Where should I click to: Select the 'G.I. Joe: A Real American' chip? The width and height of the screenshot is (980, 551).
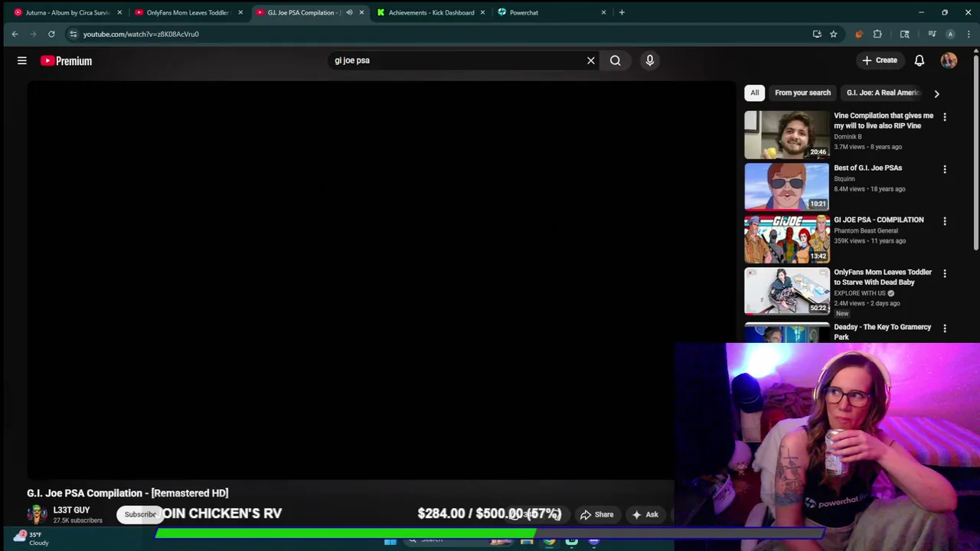tap(882, 93)
